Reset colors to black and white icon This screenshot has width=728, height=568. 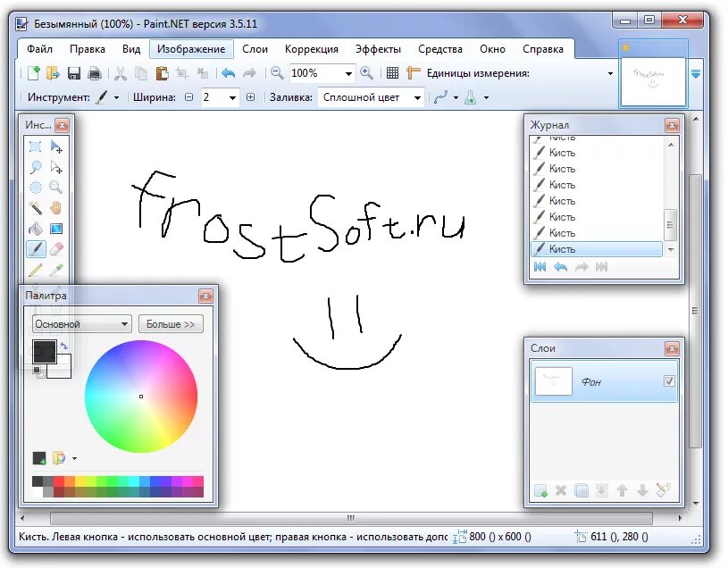pyautogui.click(x=38, y=372)
